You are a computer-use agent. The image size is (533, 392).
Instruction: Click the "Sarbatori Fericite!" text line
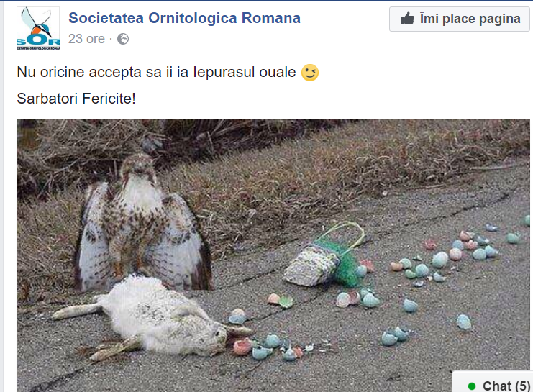[x=76, y=97]
